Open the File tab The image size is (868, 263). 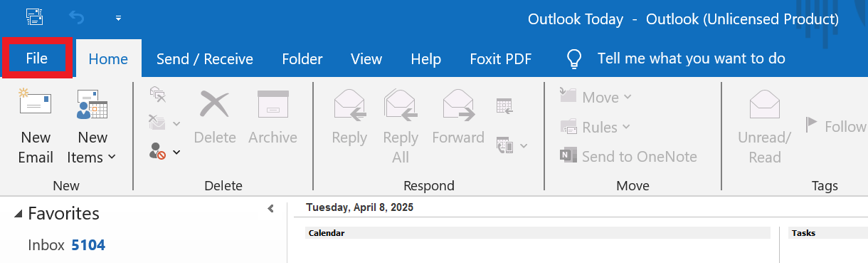[36, 58]
